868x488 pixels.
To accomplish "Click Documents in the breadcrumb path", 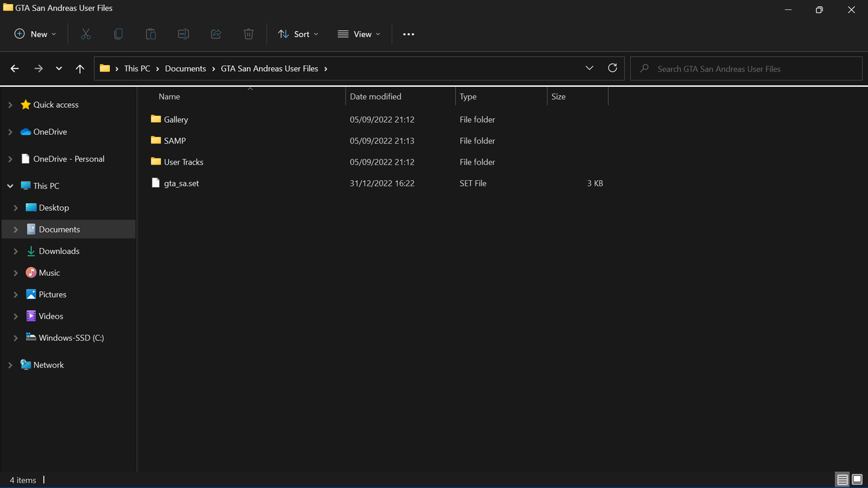I will pyautogui.click(x=185, y=68).
